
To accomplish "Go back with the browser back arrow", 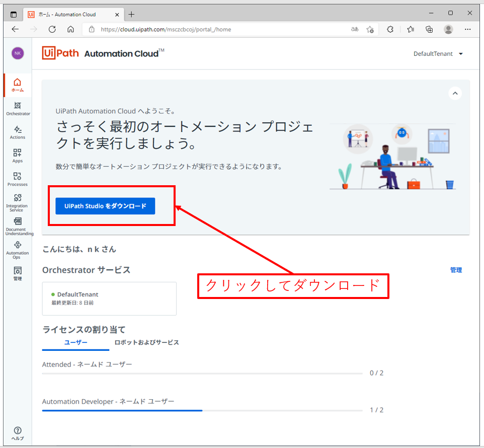I will click(15, 29).
